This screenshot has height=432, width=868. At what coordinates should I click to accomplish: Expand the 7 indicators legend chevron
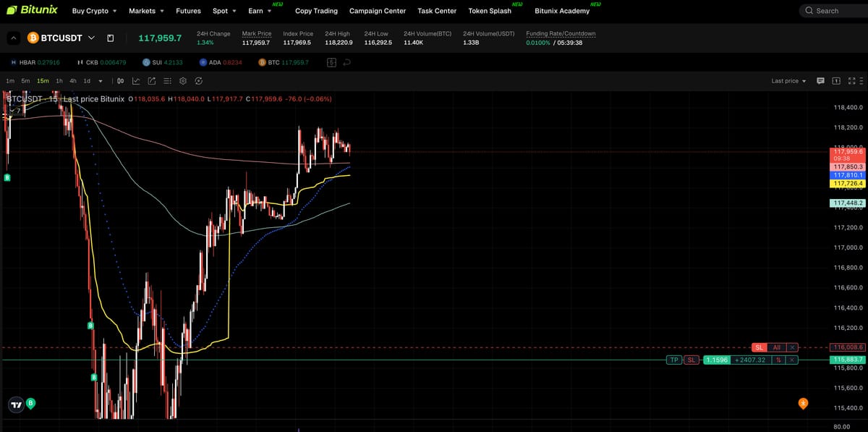11,111
